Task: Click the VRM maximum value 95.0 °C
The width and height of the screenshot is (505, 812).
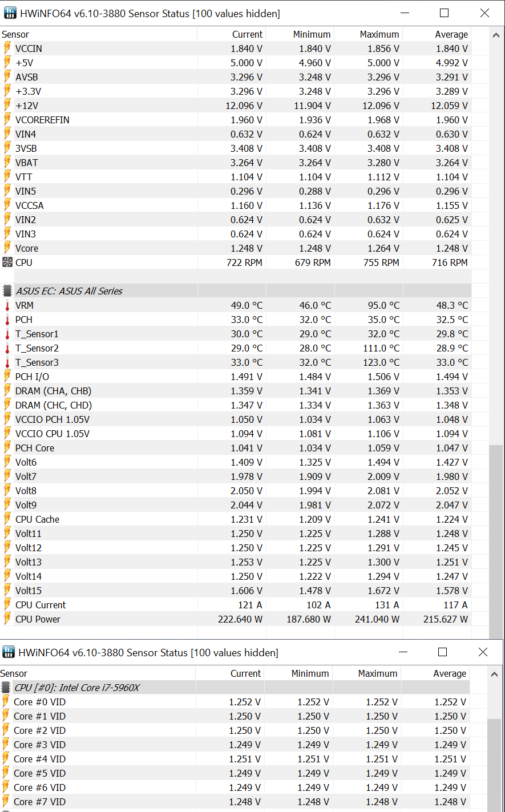Action: pyautogui.click(x=383, y=305)
